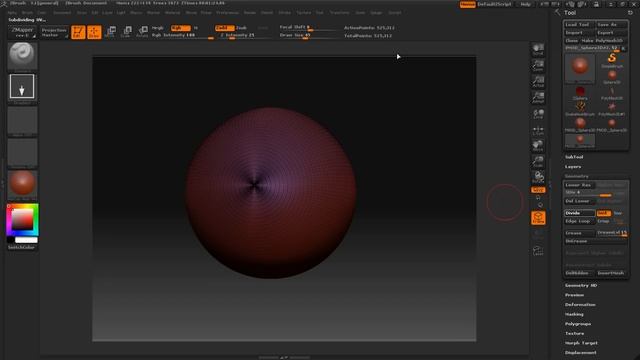The image size is (640, 360).
Task: Open the red material sphere selector
Action: click(22, 184)
